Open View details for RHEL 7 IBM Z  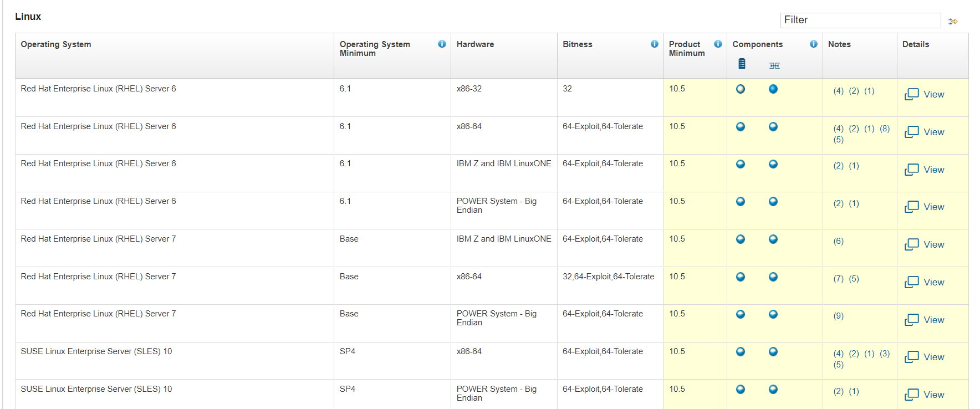(925, 244)
